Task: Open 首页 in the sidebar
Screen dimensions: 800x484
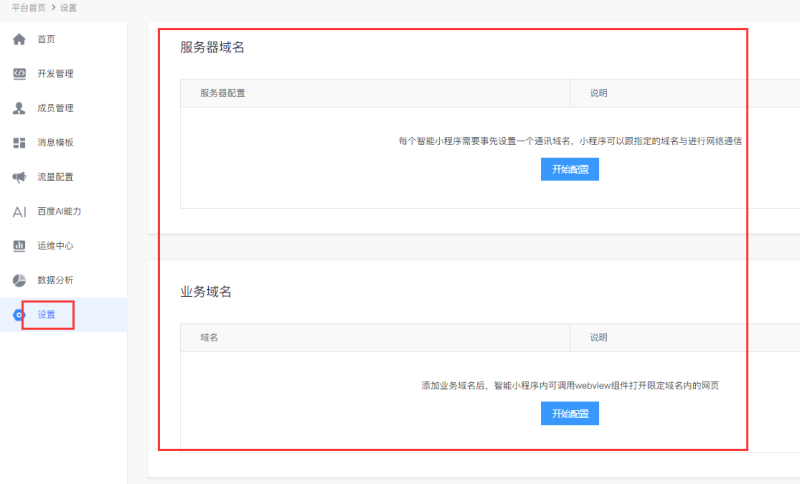Action: tap(46, 39)
